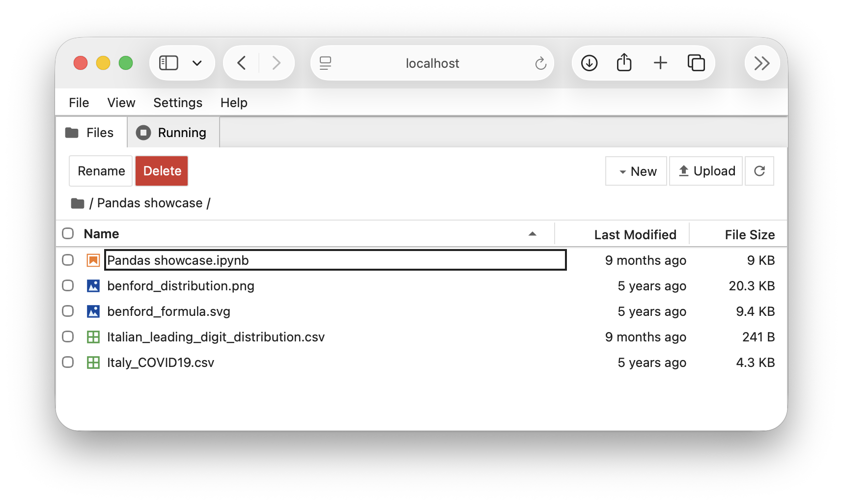Screen dimensions: 843x504
Task: Click the notebook icon for Pandas showcase.ipynb
Action: coord(93,260)
